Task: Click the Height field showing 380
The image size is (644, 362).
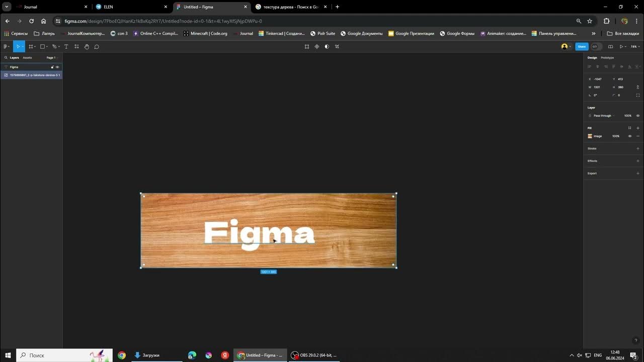Action: point(622,87)
